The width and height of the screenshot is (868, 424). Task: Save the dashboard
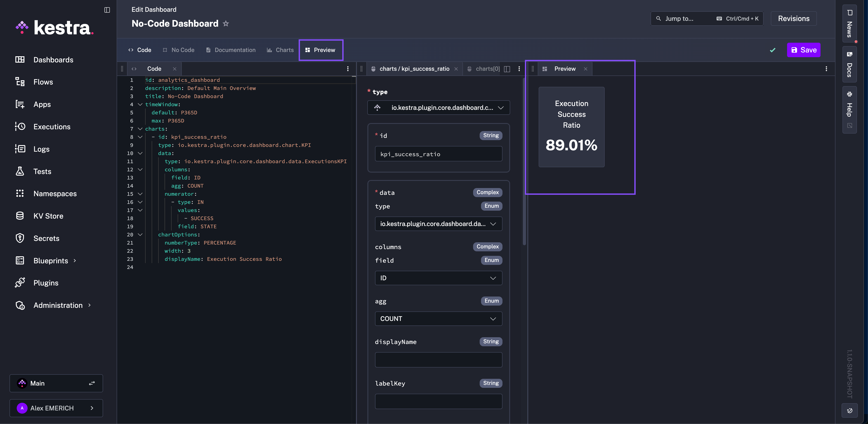click(803, 50)
